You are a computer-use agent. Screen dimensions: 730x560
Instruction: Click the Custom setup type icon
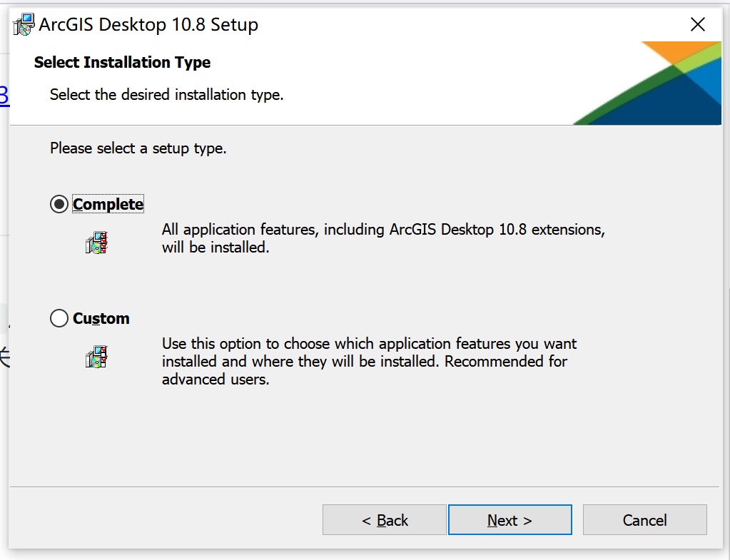click(96, 357)
